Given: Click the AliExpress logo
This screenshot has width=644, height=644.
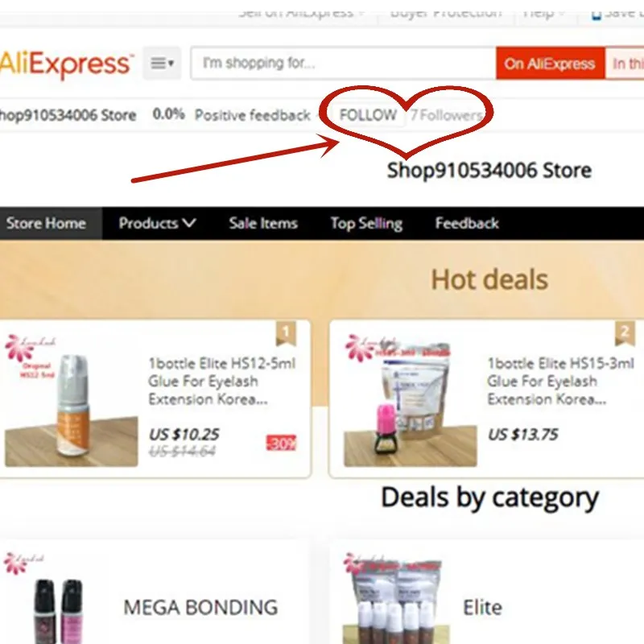Looking at the screenshot, I should click(66, 64).
